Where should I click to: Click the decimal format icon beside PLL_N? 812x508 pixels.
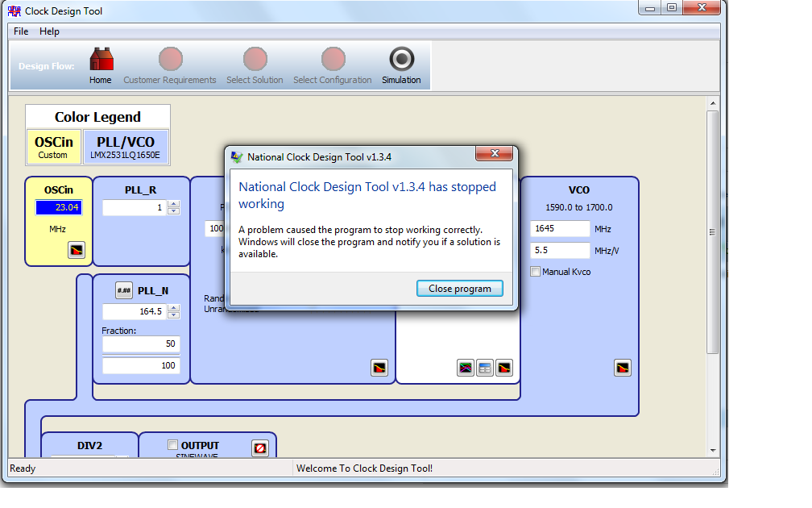(124, 290)
